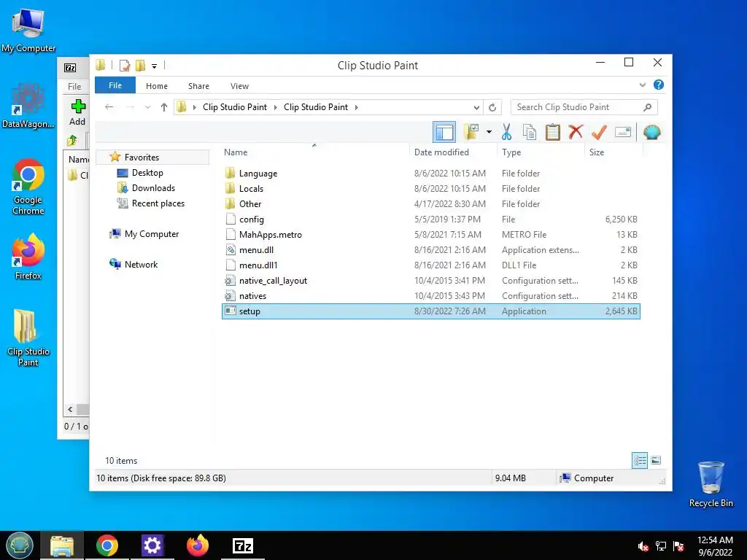Click first Clip Studio Paint breadcrumb
This screenshot has height=560, width=747.
(x=235, y=107)
